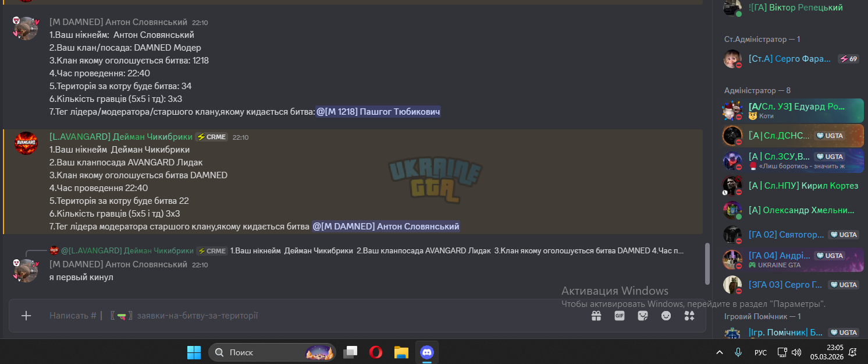Screen dimensions: 868x364
Task: Open File Explorer from taskbar
Action: click(401, 352)
